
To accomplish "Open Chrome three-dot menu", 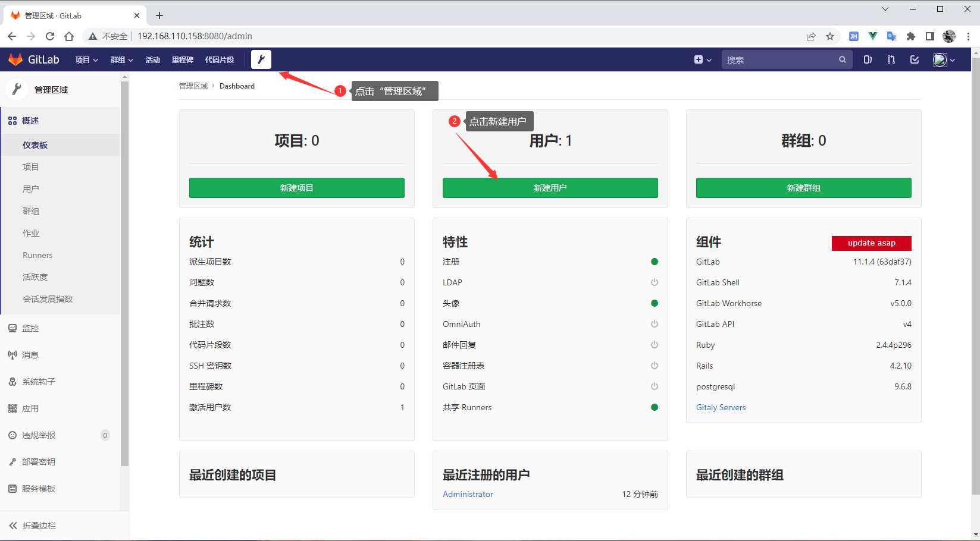I will [x=968, y=36].
